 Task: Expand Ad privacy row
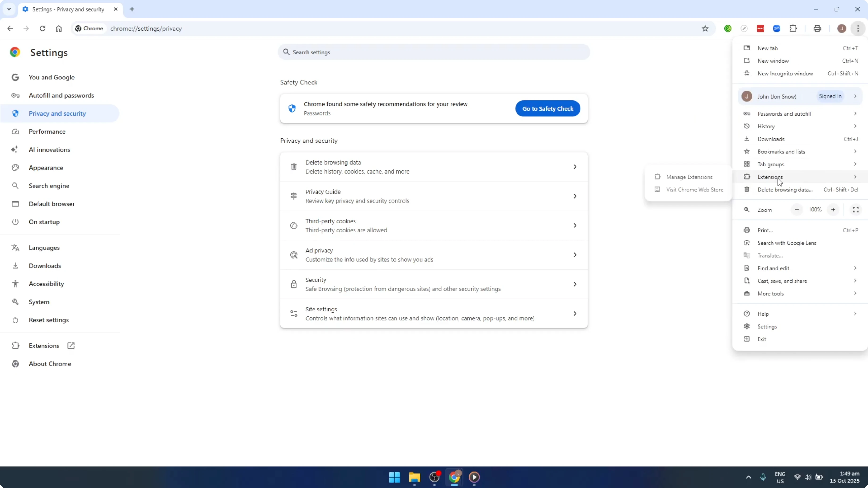click(434, 255)
